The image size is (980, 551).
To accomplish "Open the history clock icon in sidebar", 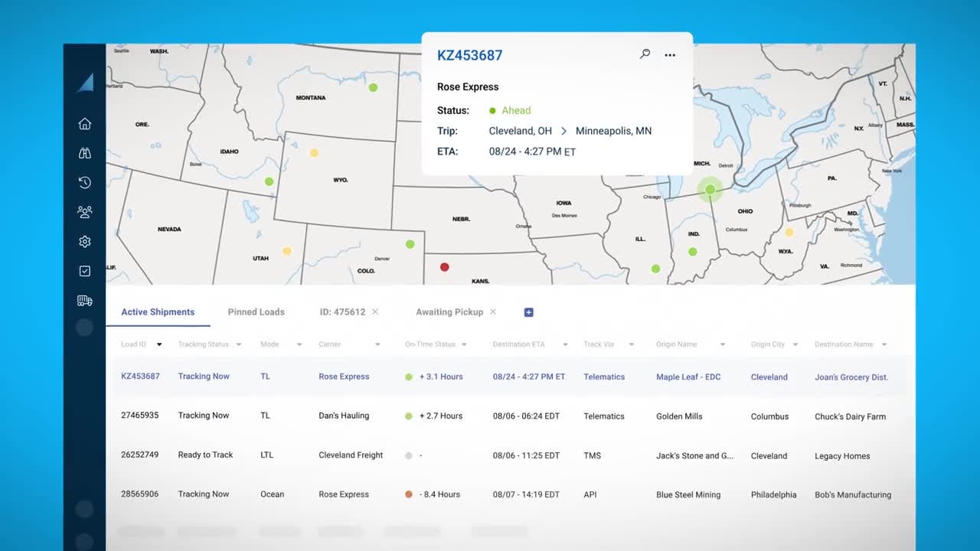I will click(x=85, y=182).
